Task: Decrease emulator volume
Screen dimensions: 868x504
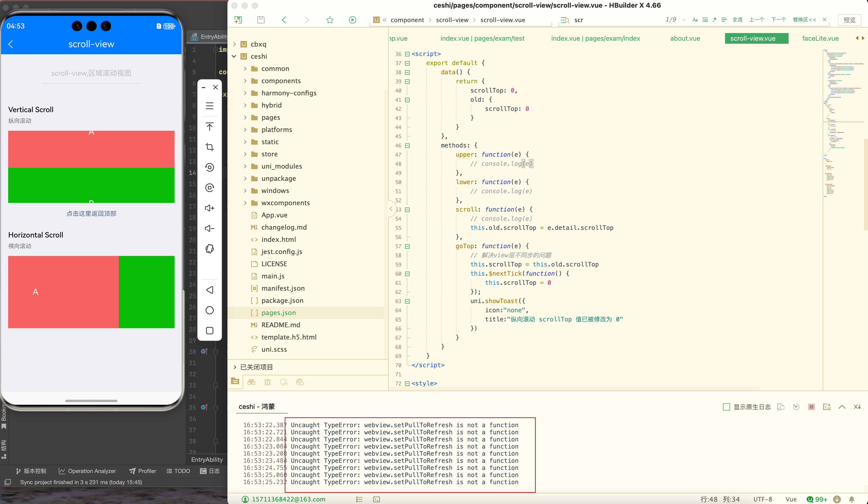Action: coord(210,228)
